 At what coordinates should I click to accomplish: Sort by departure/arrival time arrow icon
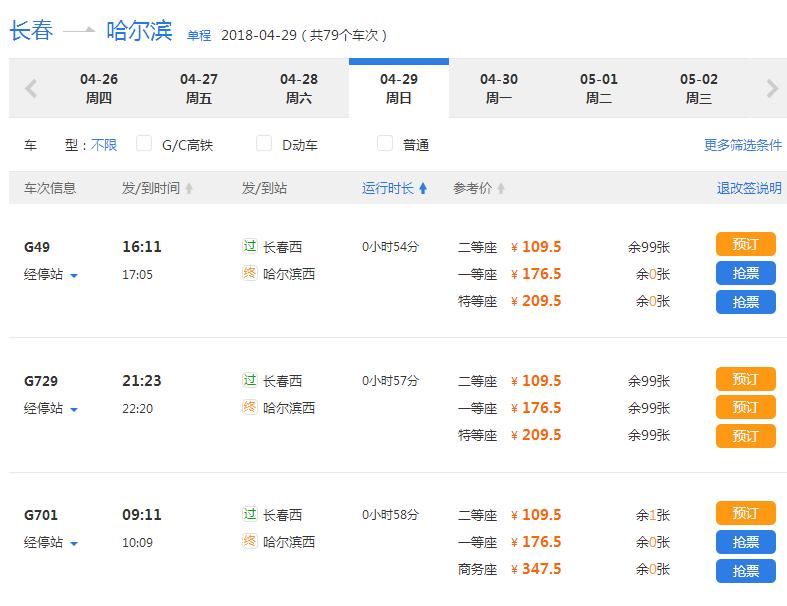[189, 189]
